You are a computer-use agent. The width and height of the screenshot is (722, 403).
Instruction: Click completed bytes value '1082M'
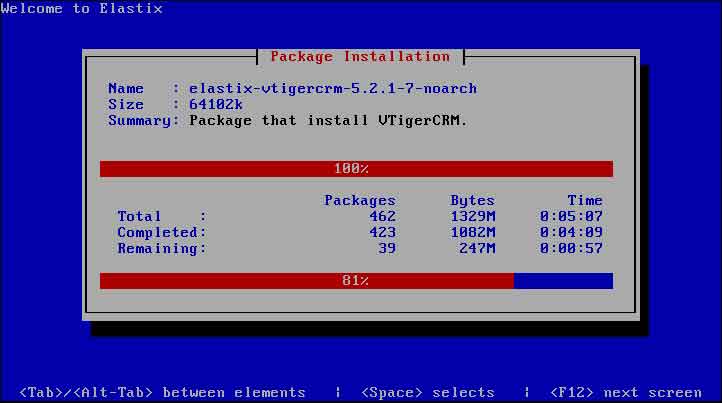473,232
